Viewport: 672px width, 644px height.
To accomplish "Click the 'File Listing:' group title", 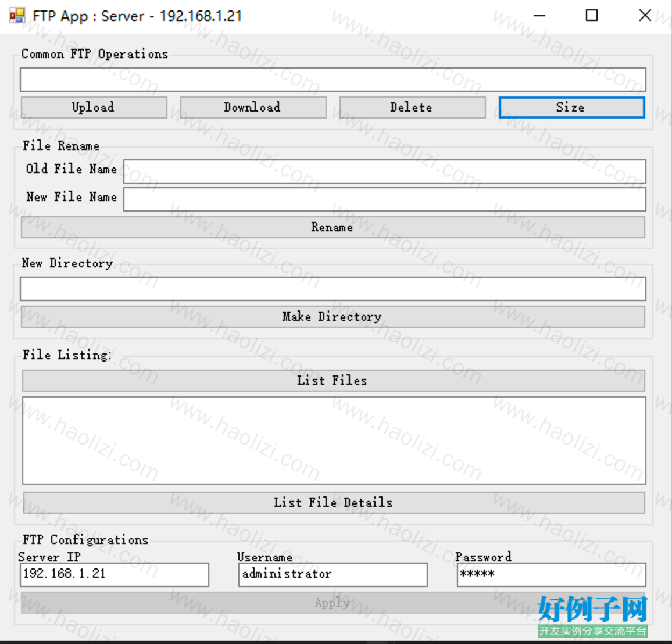I will [x=67, y=355].
